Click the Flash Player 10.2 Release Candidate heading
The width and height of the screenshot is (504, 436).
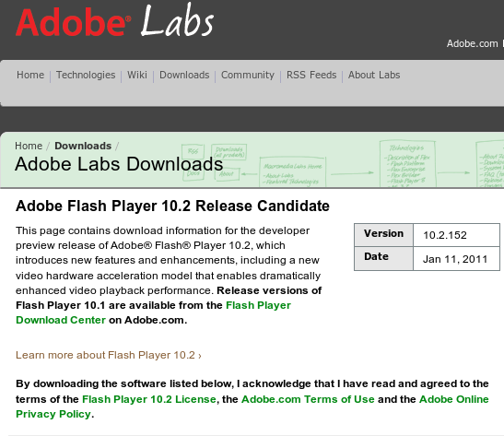(x=172, y=206)
